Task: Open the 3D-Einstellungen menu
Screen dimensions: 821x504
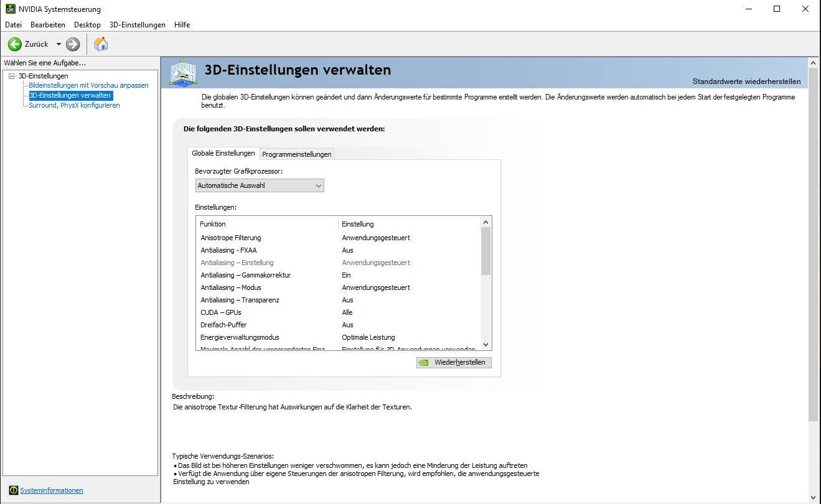Action: [138, 25]
